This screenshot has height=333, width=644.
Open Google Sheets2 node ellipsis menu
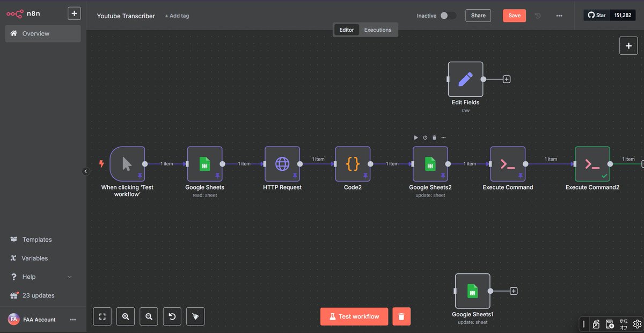click(443, 137)
